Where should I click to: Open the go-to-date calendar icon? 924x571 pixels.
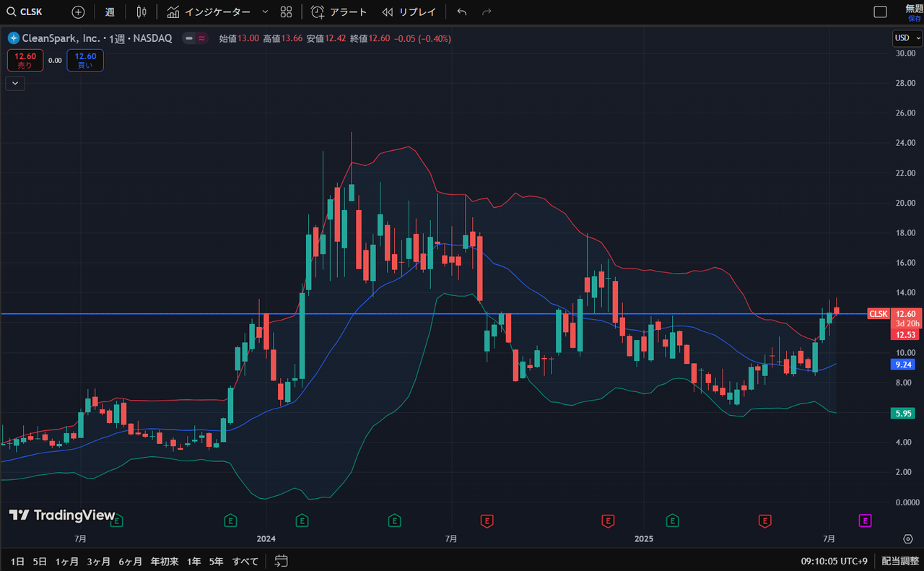[282, 561]
